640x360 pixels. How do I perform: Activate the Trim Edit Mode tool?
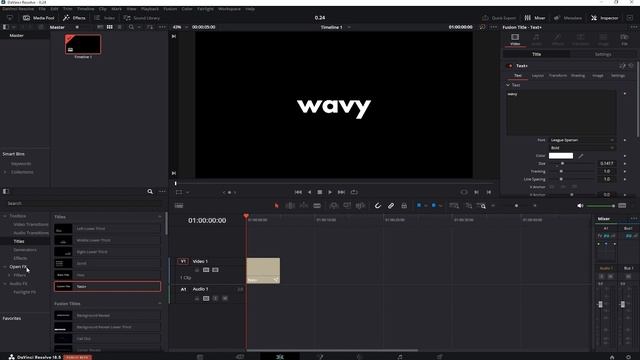pos(290,206)
